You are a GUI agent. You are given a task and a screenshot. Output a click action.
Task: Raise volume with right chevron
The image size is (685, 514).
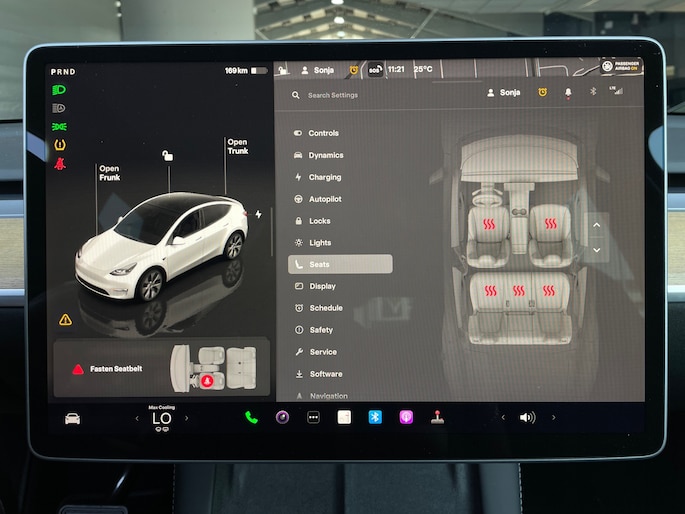554,417
